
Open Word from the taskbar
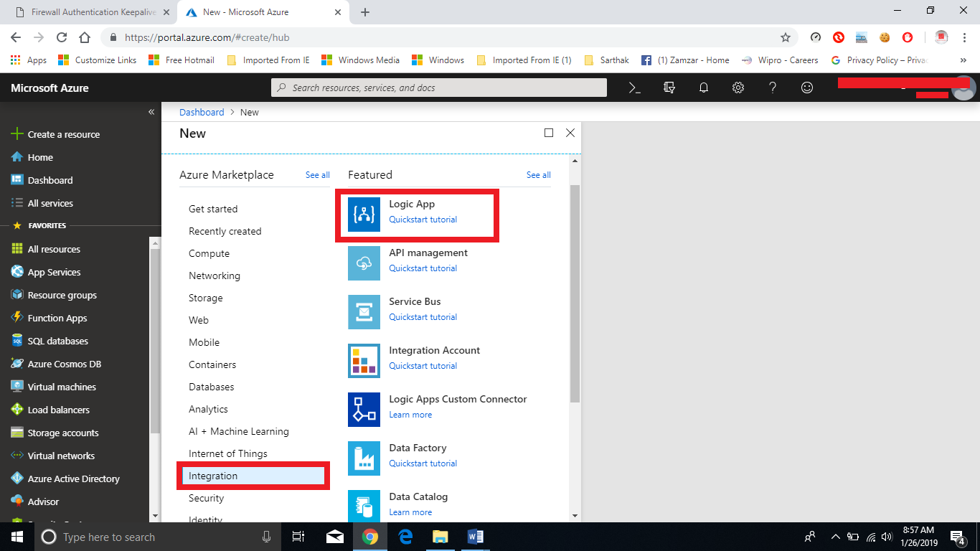click(475, 536)
